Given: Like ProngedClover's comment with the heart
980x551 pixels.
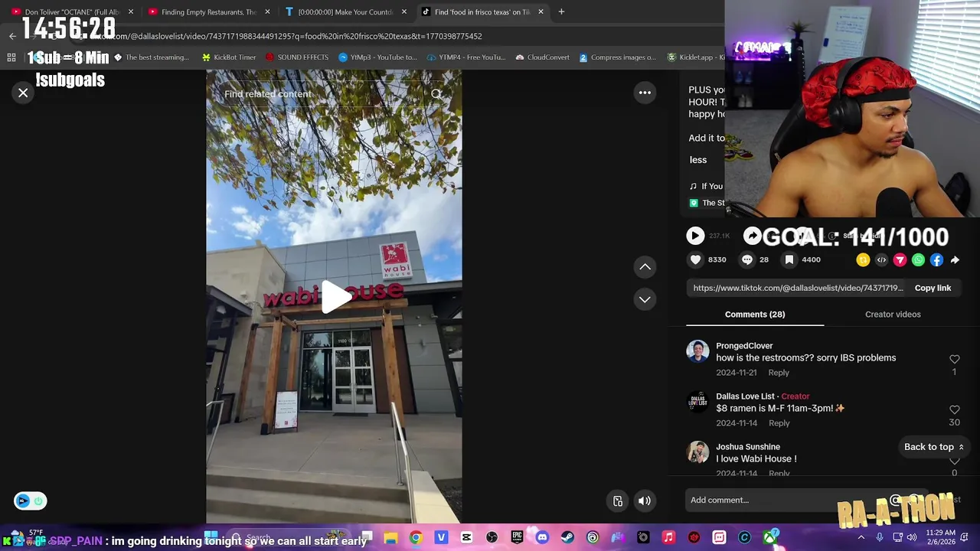Looking at the screenshot, I should [x=954, y=359].
